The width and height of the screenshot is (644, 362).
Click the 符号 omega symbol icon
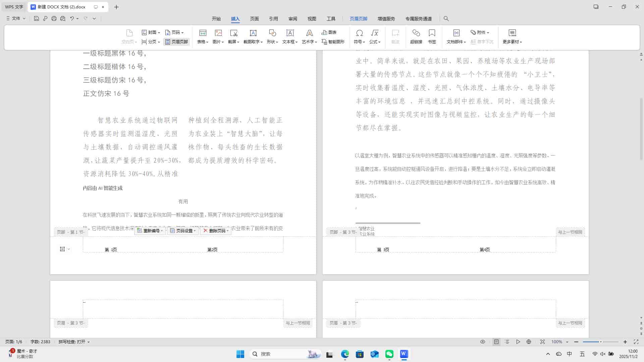tap(359, 33)
